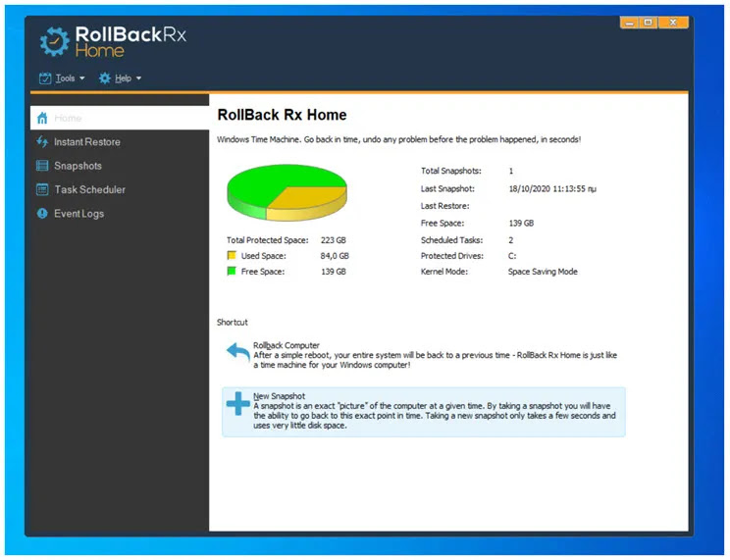Click the '84,0 GB' used space value
The image size is (730, 560).
point(335,256)
